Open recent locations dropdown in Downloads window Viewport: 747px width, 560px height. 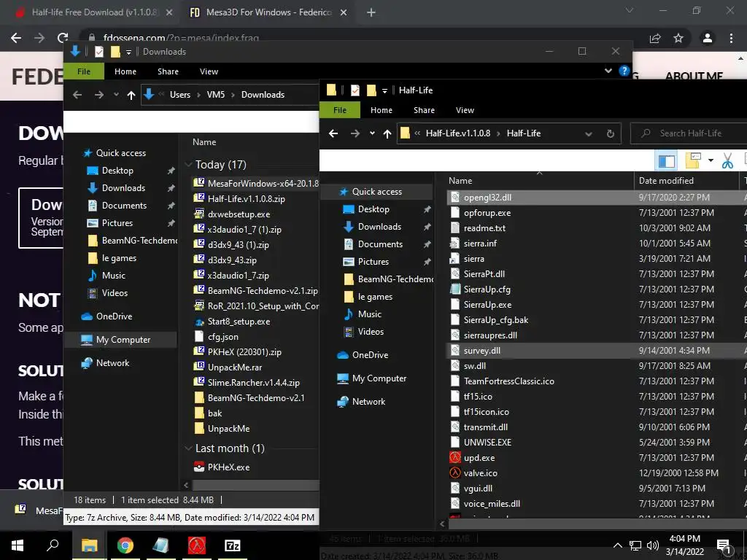coord(116,95)
